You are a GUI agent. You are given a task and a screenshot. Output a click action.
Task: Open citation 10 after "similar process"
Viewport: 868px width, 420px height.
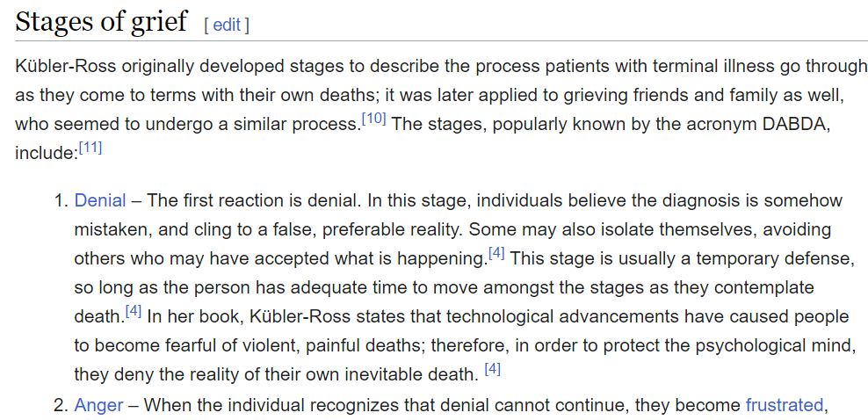[373, 119]
